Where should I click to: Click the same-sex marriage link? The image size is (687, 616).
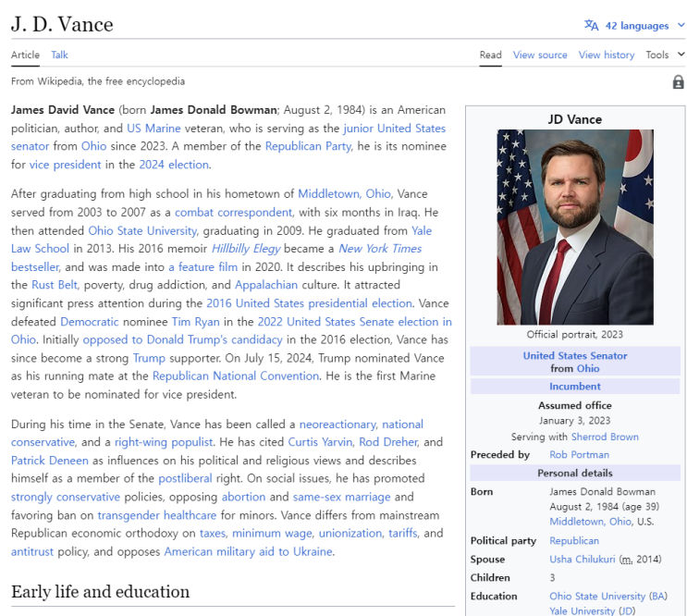341,497
